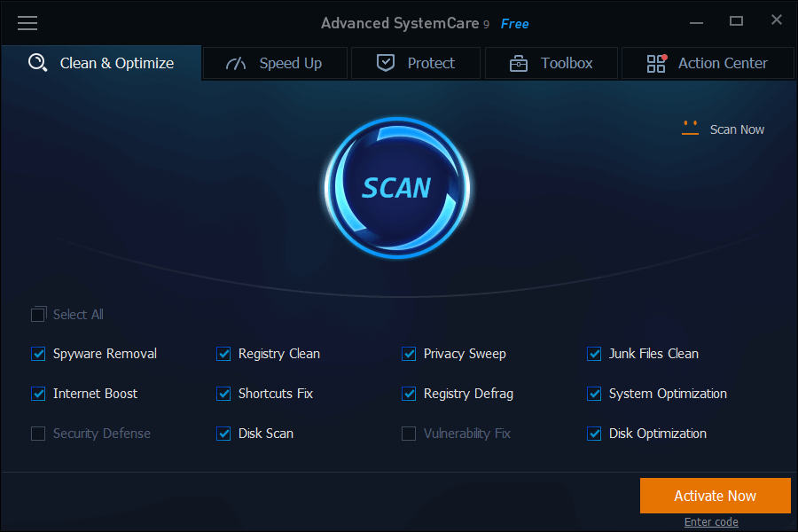Open the Speed Up tab
798x532 pixels.
click(275, 63)
